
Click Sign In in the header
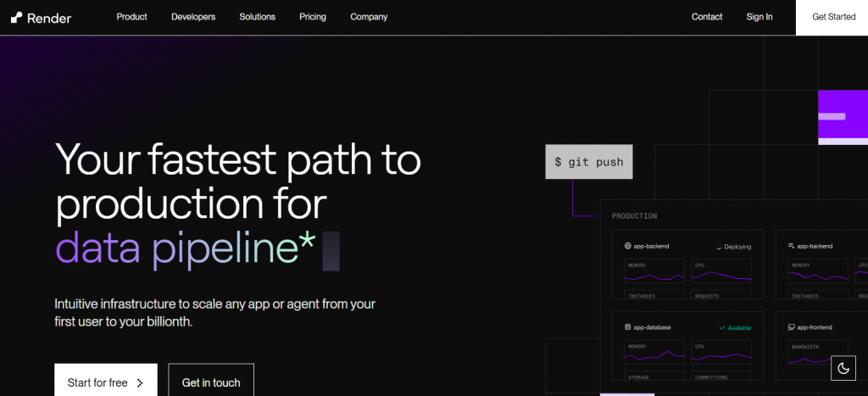[759, 17]
